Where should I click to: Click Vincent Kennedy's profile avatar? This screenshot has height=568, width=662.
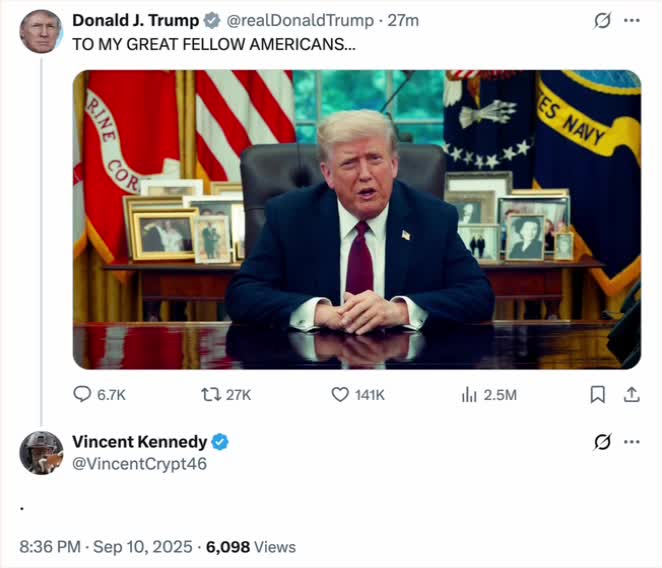[41, 453]
